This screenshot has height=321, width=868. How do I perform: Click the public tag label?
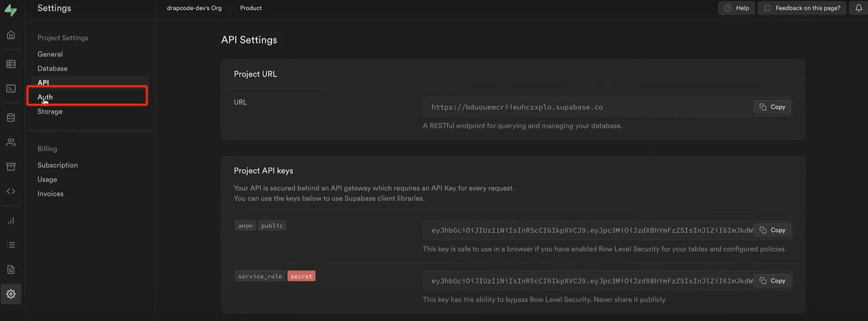click(x=272, y=226)
